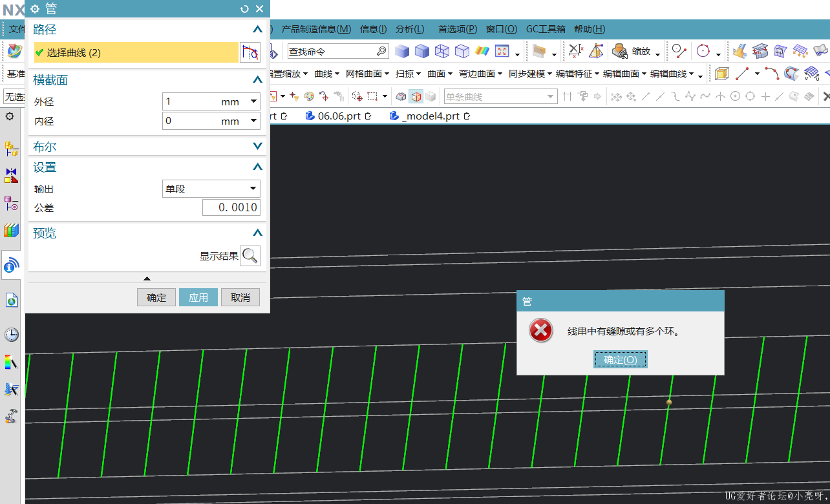Image resolution: width=830 pixels, height=504 pixels.
Task: Toggle the arc center snap point
Action: 735,96
